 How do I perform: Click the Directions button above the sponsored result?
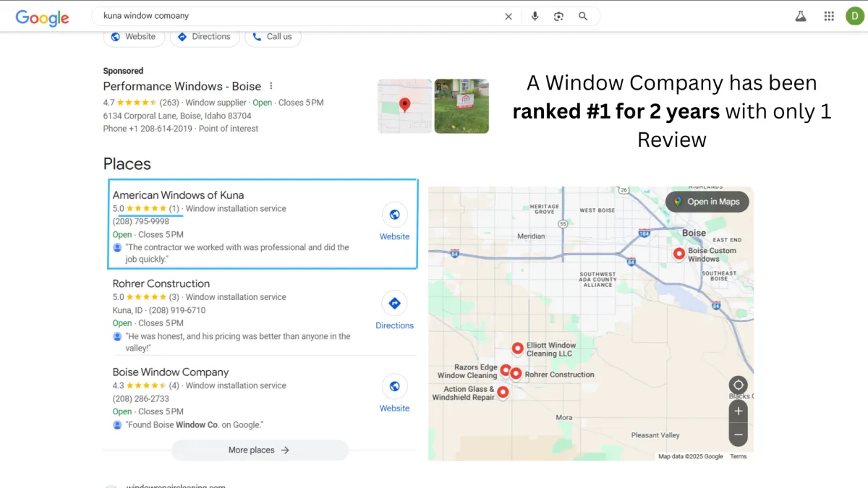point(205,37)
